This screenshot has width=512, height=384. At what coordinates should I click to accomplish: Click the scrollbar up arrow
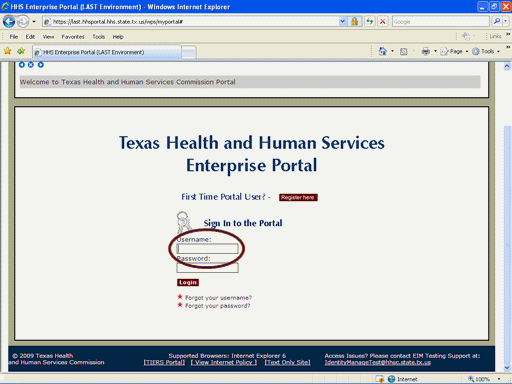507,66
